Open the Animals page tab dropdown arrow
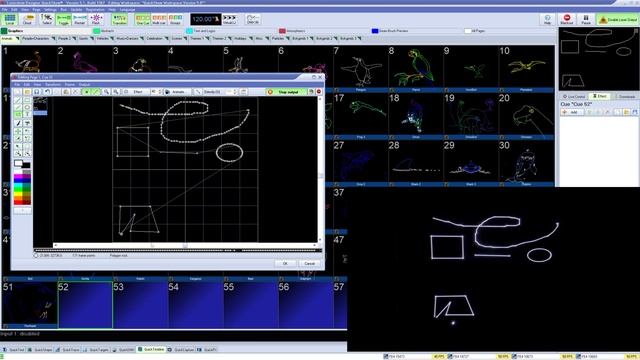This screenshot has height=360, width=640. coord(17,38)
